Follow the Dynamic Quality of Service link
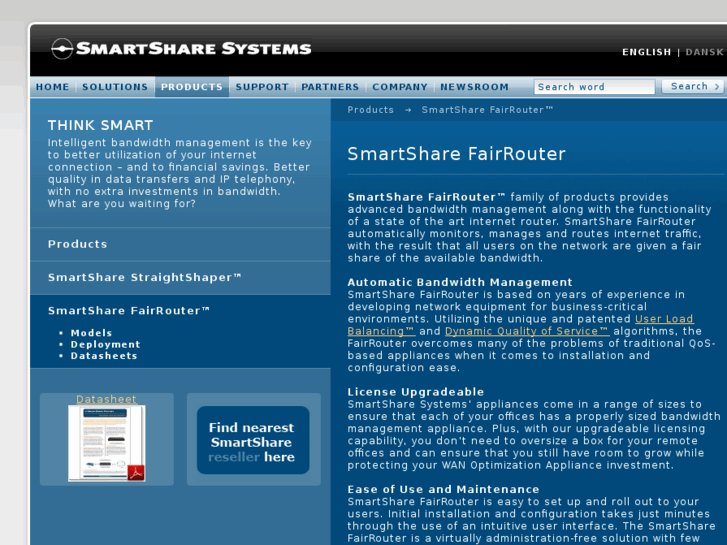 [527, 331]
